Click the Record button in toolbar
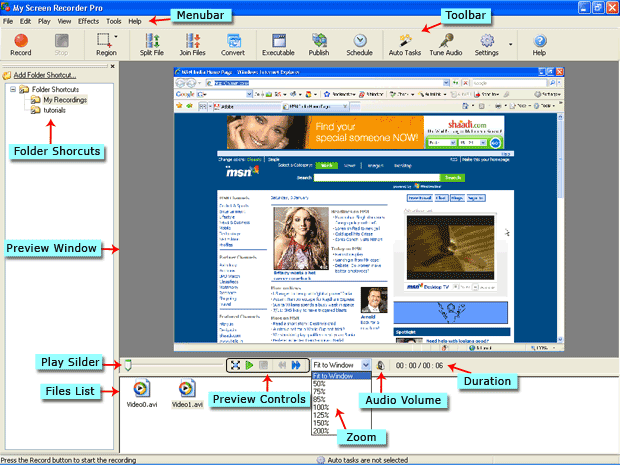This screenshot has width=620, height=465. 21,43
